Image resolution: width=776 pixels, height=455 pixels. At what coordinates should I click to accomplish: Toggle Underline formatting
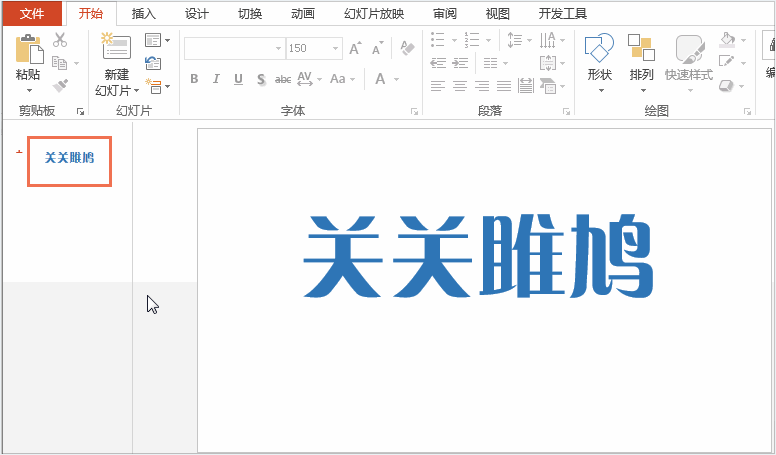coord(239,79)
